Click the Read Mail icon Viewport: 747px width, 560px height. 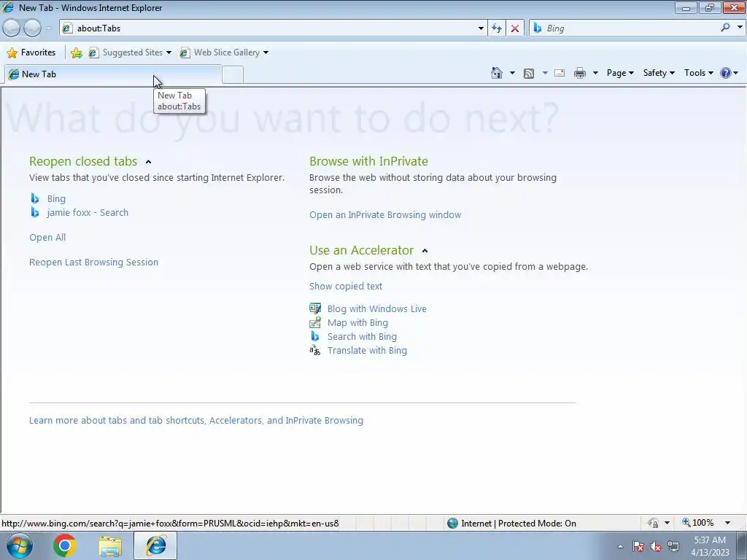pos(560,73)
